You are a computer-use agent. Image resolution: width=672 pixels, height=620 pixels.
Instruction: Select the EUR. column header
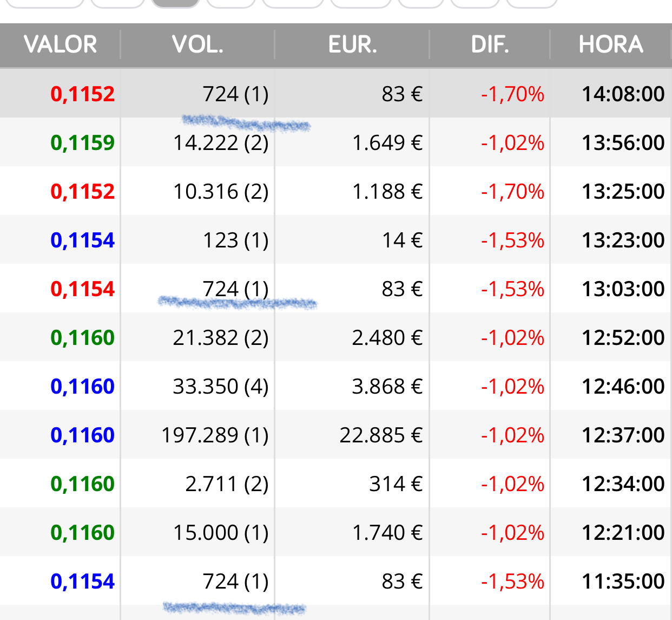352,44
